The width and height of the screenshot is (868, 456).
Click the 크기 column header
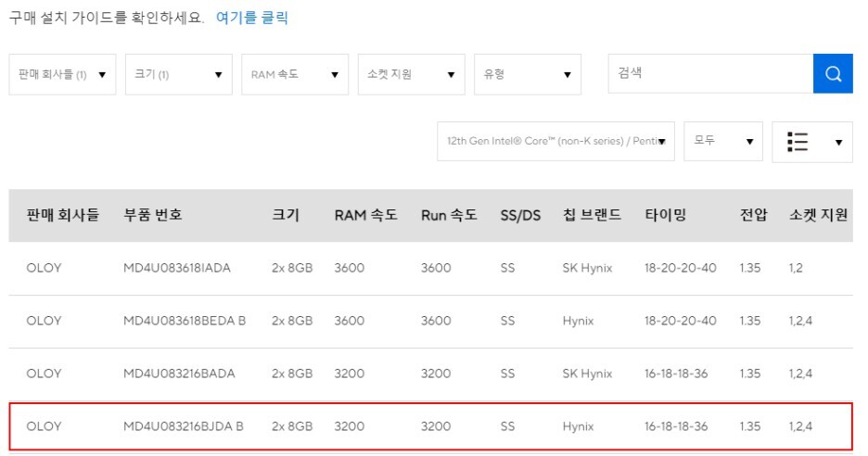click(286, 215)
